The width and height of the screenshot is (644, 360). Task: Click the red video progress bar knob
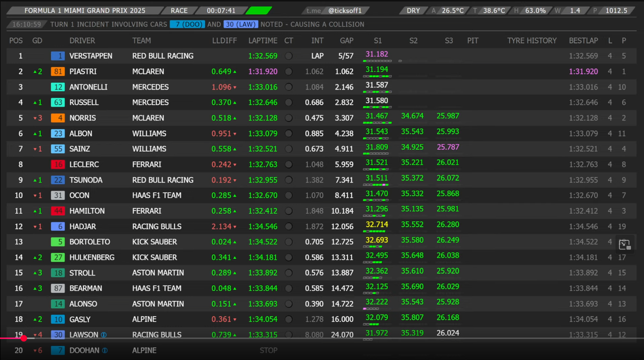point(23,338)
